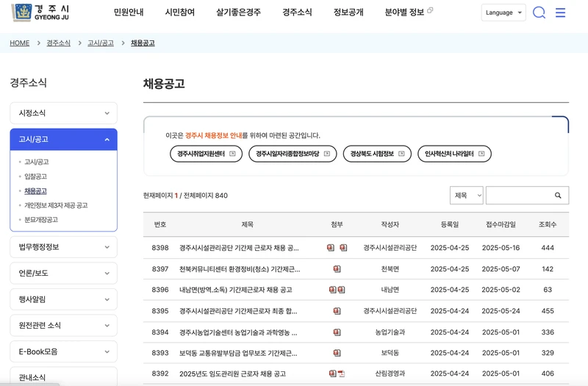Click view count 455
Image resolution: width=588 pixels, height=386 pixels.
click(x=548, y=311)
